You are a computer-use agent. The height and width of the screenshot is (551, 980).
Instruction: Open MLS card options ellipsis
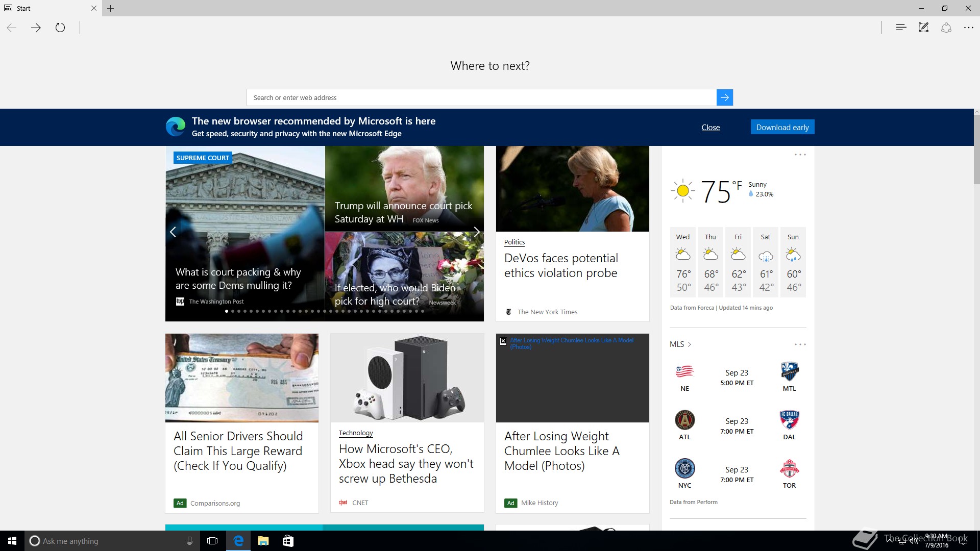tap(800, 344)
